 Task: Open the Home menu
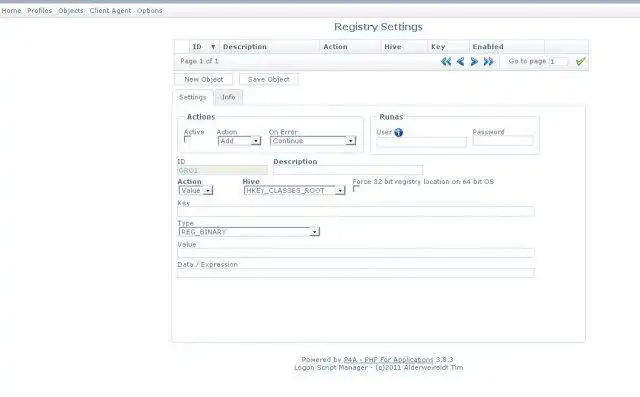[11, 11]
